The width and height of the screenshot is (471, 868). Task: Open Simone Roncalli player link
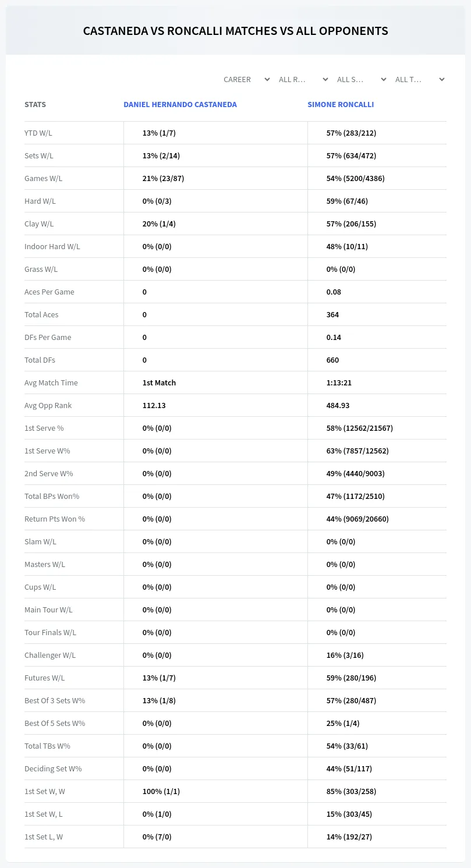point(341,105)
